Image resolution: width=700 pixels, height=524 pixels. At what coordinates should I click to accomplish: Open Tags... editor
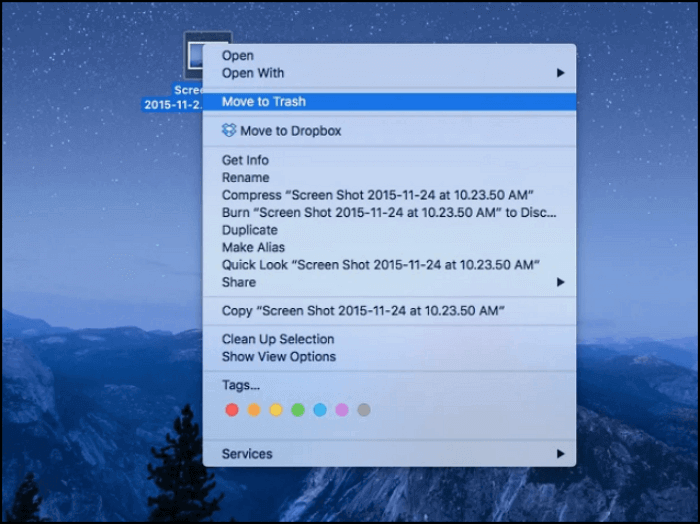coord(241,385)
